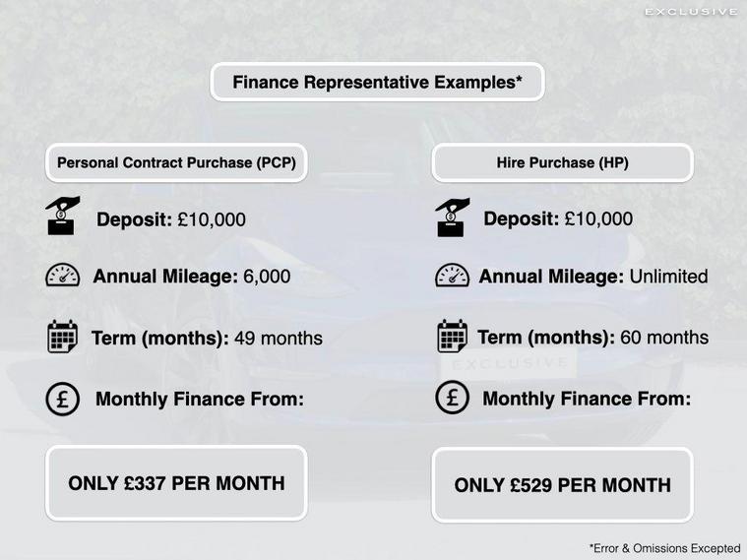Click the HP annual mileage speedometer icon

(452, 275)
